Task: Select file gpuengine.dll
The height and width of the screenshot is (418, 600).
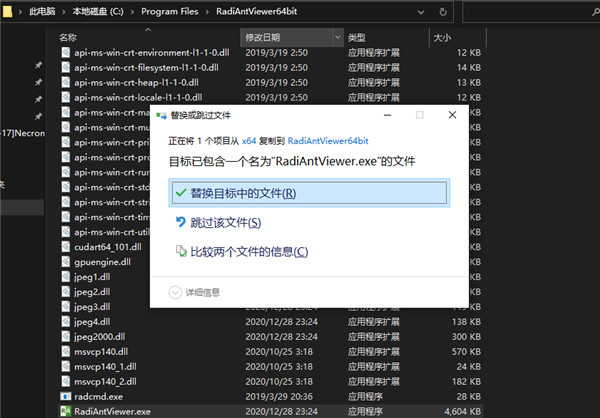Action: pyautogui.click(x=102, y=262)
